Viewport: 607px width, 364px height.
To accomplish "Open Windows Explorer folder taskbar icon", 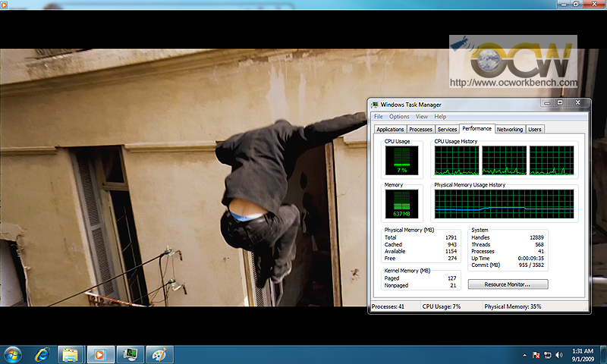I will click(x=70, y=355).
